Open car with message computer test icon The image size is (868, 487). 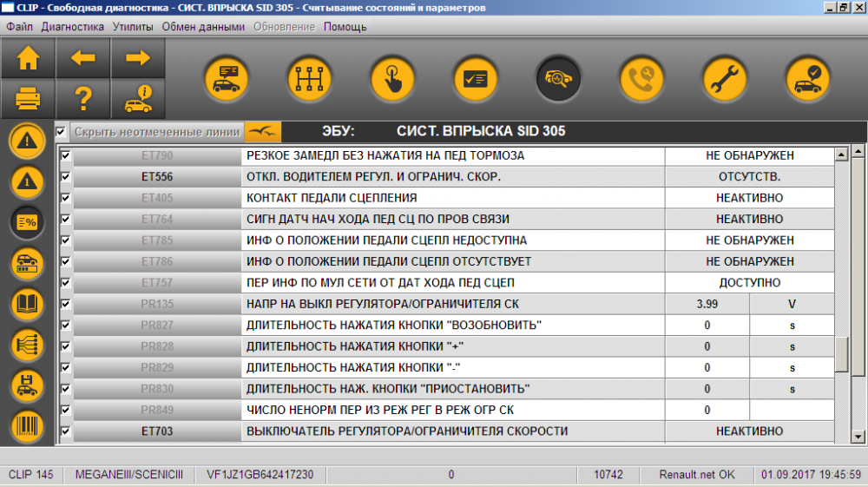tap(227, 79)
